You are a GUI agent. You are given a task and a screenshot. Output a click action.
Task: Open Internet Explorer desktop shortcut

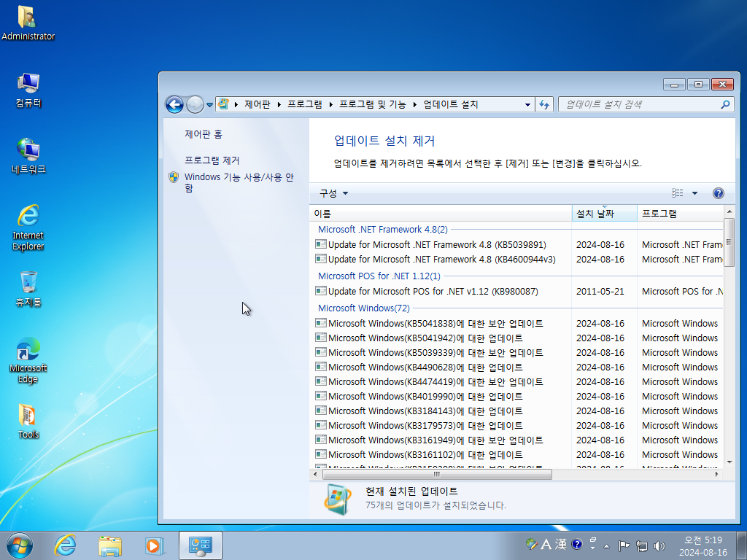pyautogui.click(x=28, y=227)
